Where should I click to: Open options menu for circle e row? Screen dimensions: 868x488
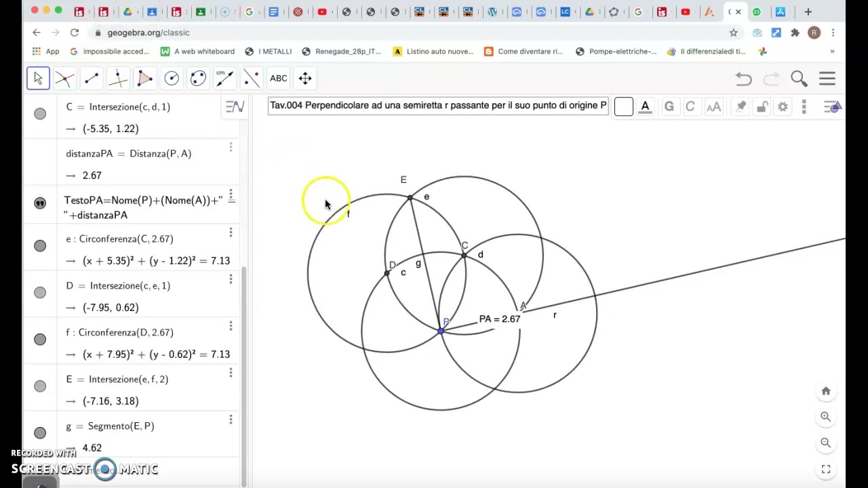(x=231, y=232)
